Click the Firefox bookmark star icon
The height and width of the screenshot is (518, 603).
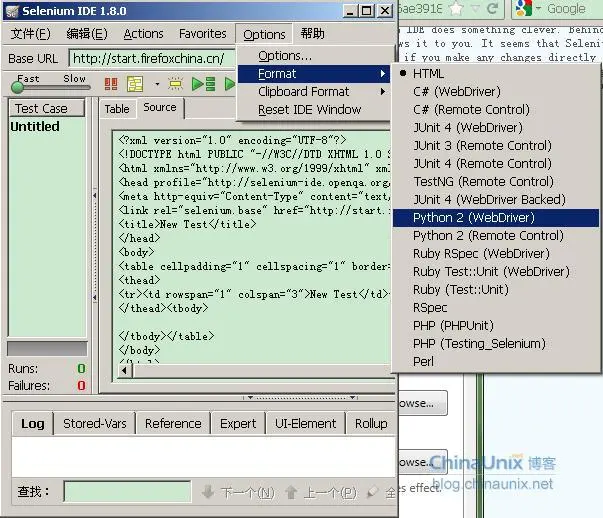[457, 8]
